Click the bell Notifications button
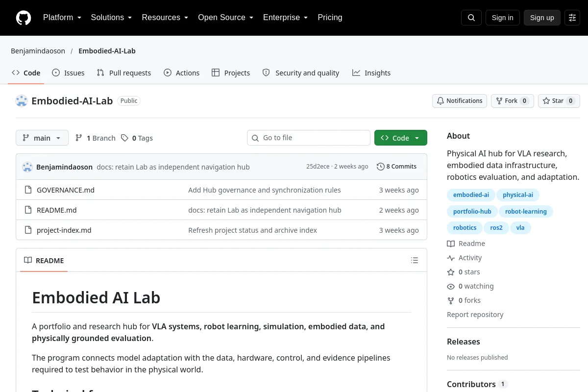The width and height of the screenshot is (588, 392). 460,101
